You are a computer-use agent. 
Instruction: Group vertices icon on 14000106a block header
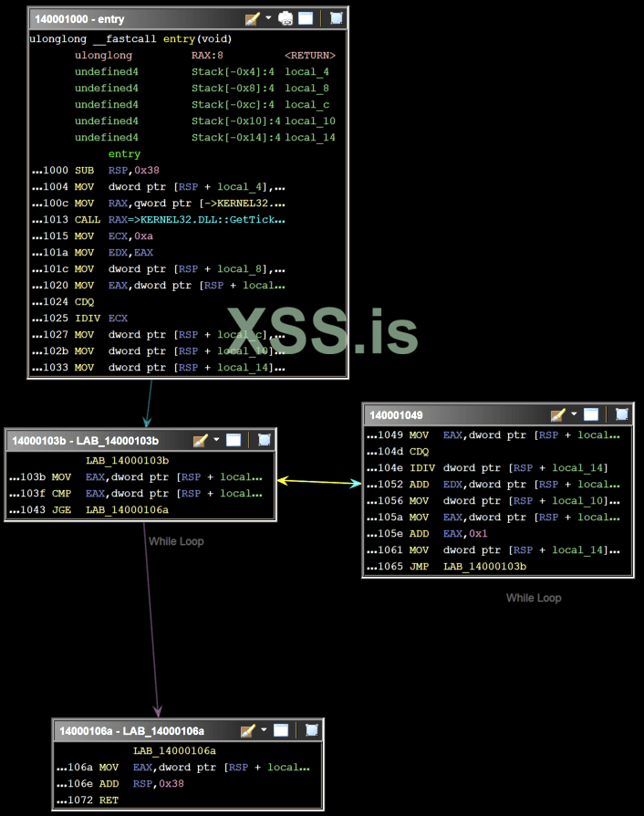tap(281, 730)
